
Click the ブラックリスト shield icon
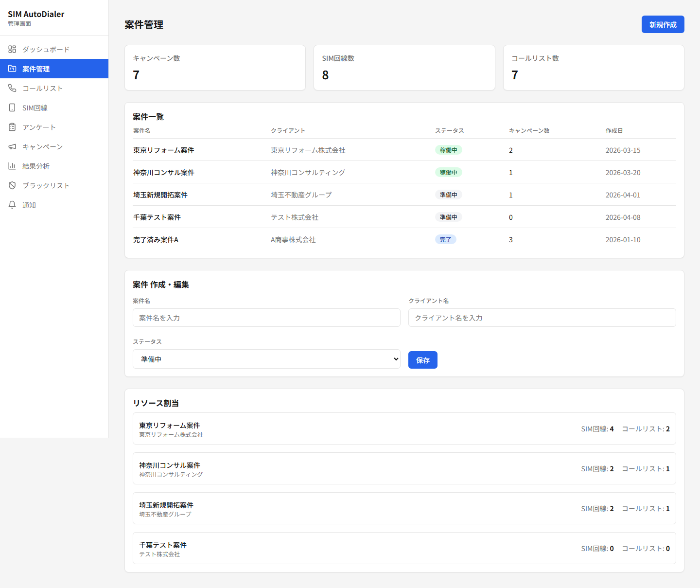(x=12, y=185)
